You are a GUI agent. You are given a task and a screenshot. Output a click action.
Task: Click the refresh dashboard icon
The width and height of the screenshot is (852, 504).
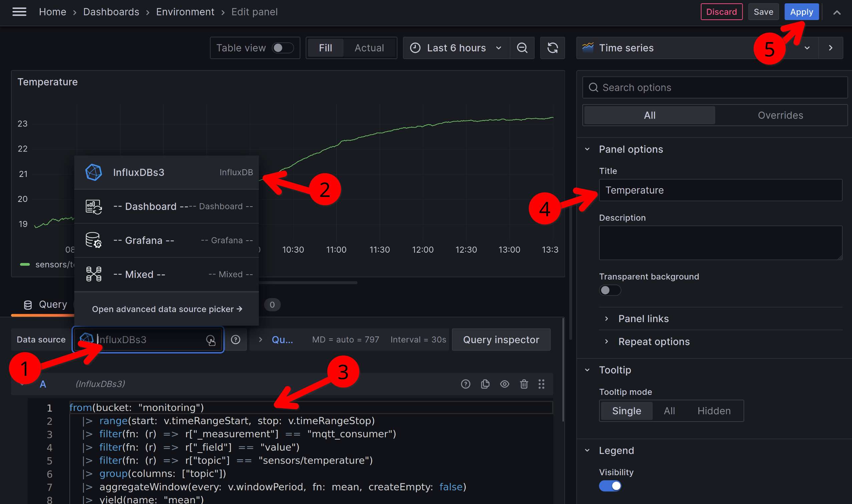pyautogui.click(x=552, y=48)
